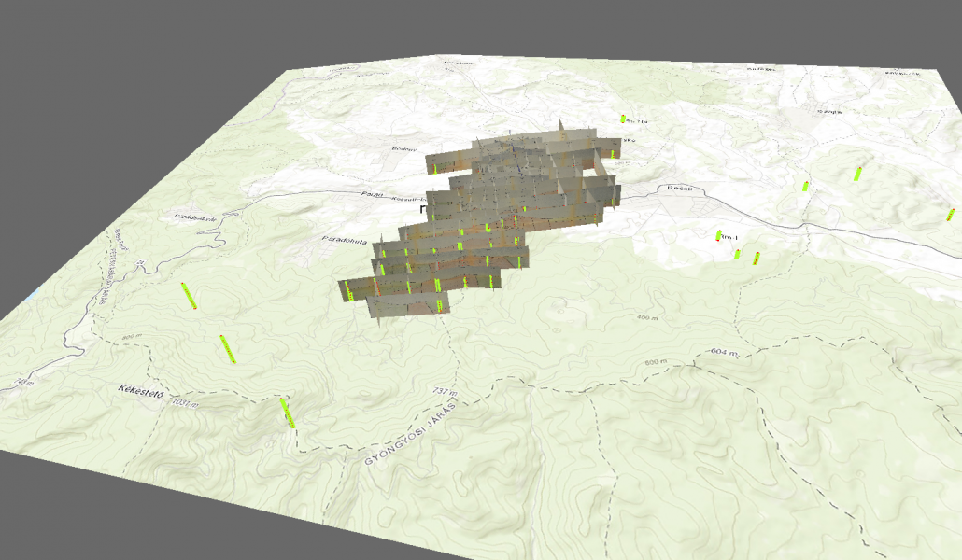This screenshot has height=560, width=962.
Task: Pick the westernmost green borehole marker
Action: (187, 295)
